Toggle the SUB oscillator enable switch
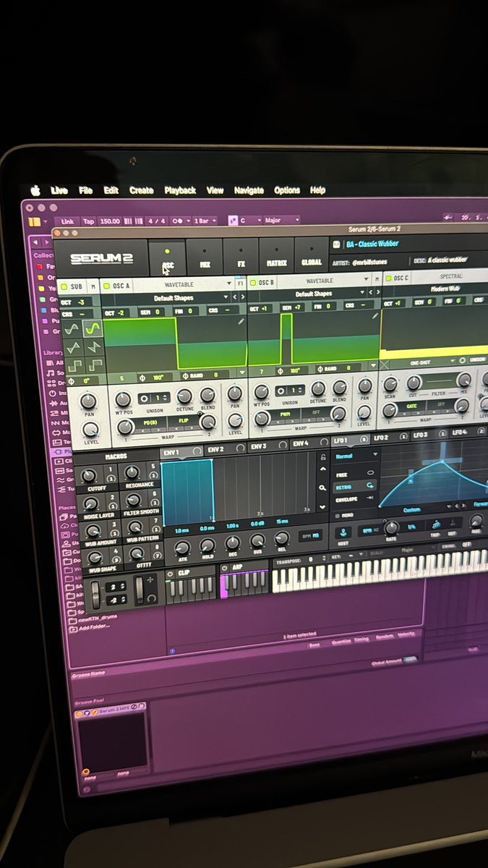 62,287
